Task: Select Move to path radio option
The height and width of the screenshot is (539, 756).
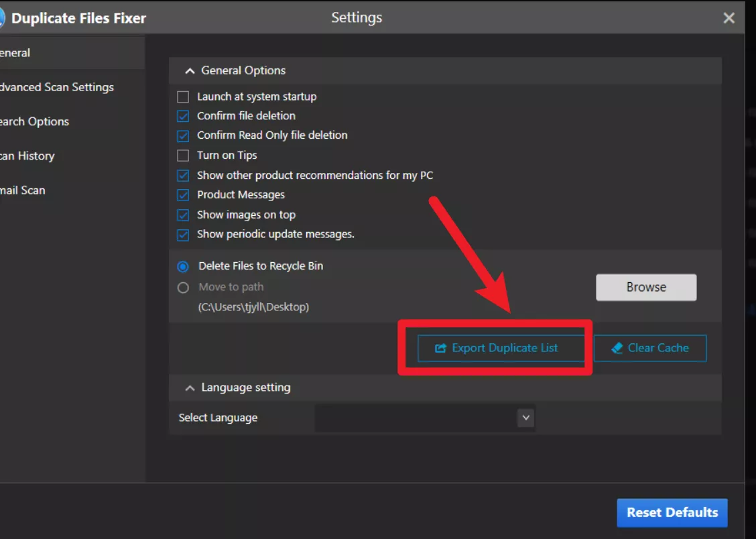Action: [x=183, y=288]
